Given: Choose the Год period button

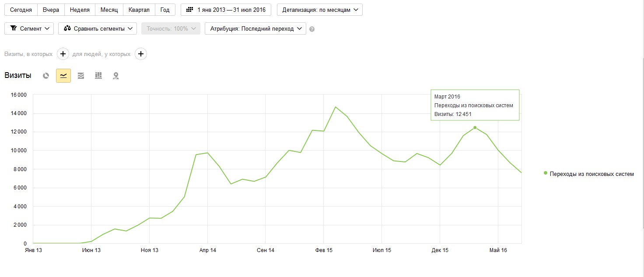Looking at the screenshot, I should point(165,10).
